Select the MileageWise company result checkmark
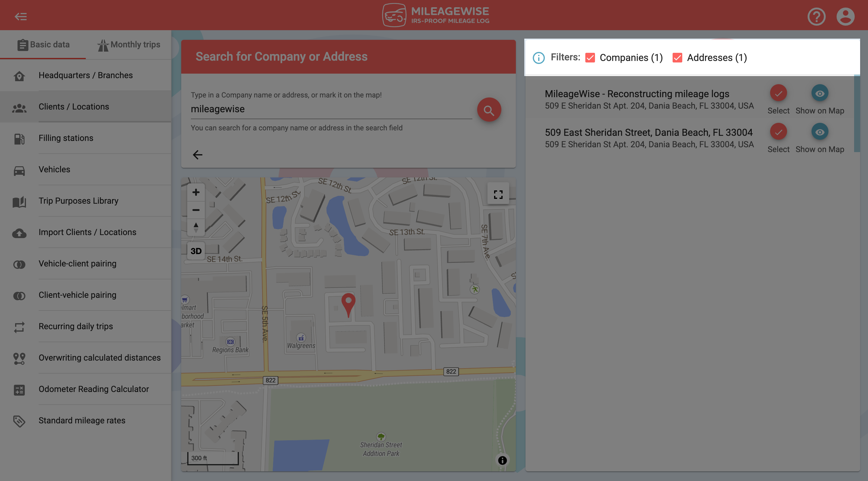The width and height of the screenshot is (868, 481). (778, 93)
